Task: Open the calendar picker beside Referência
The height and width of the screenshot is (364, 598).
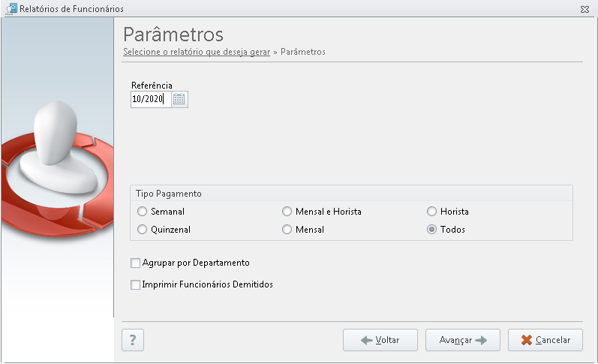Action: (179, 99)
